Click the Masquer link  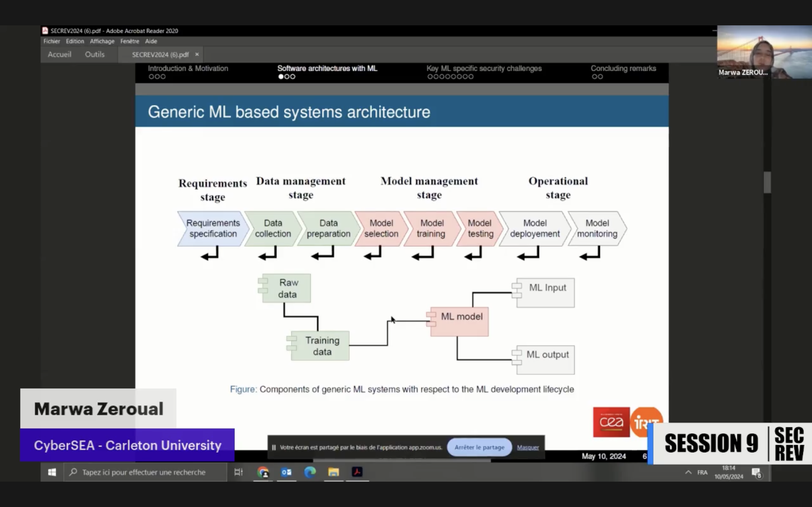coord(528,447)
